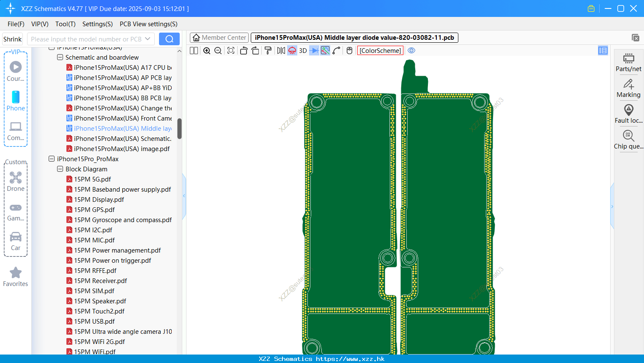The height and width of the screenshot is (363, 644).
Task: Click the tree scroll-up arrow
Action: 179,51
